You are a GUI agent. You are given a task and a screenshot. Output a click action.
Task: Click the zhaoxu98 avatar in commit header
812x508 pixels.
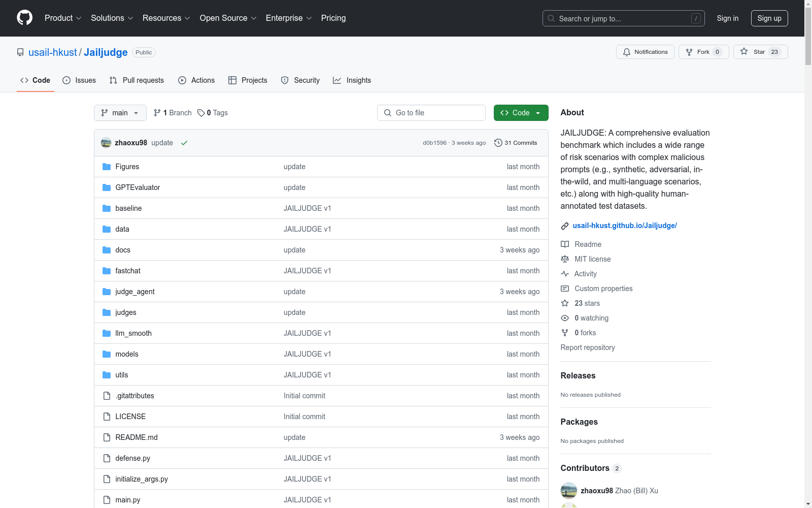tap(106, 143)
